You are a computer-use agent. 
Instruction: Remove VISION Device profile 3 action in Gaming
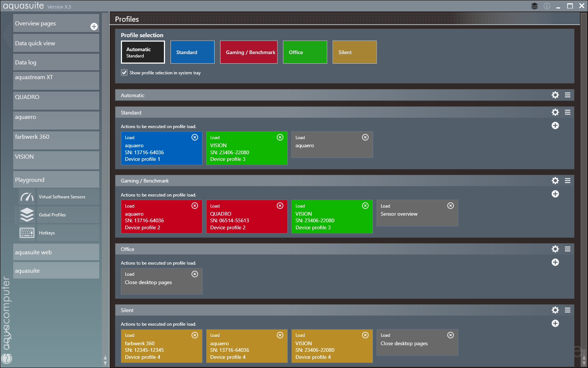tap(365, 206)
